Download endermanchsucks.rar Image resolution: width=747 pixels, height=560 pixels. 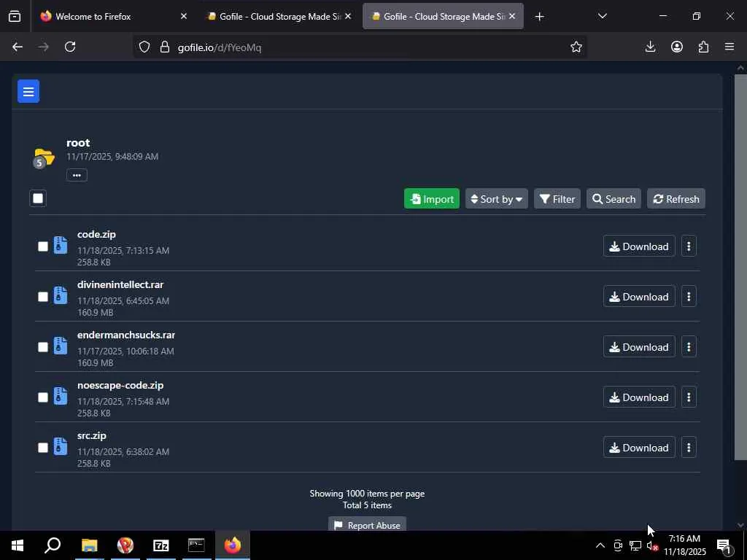tap(639, 347)
